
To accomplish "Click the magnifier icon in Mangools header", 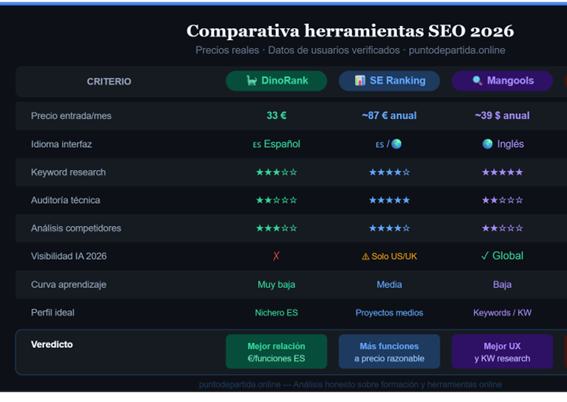I will tap(477, 80).
